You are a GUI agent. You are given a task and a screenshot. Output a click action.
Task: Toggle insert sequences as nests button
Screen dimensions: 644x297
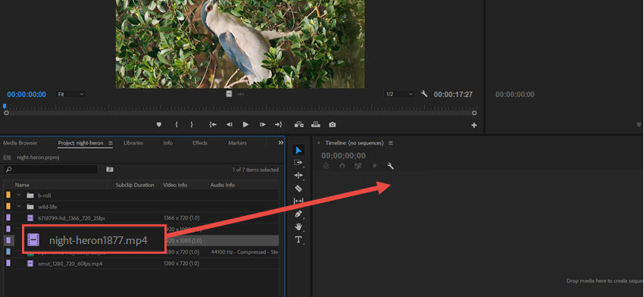coord(326,166)
